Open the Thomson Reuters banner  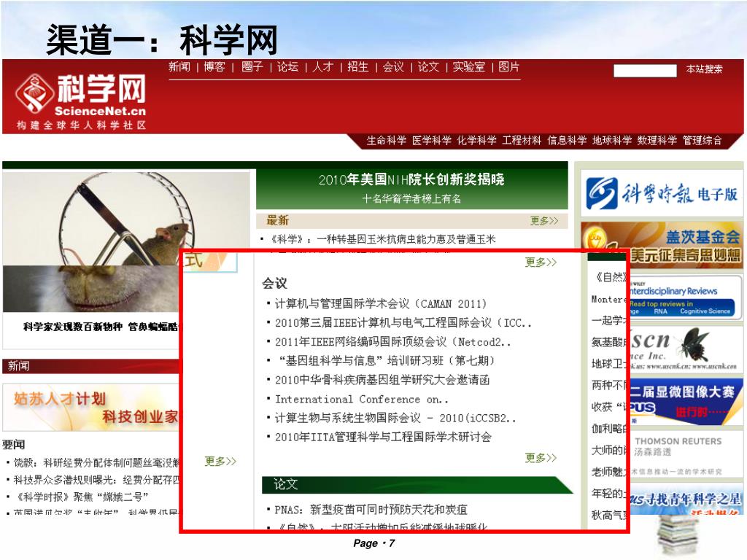(x=686, y=454)
